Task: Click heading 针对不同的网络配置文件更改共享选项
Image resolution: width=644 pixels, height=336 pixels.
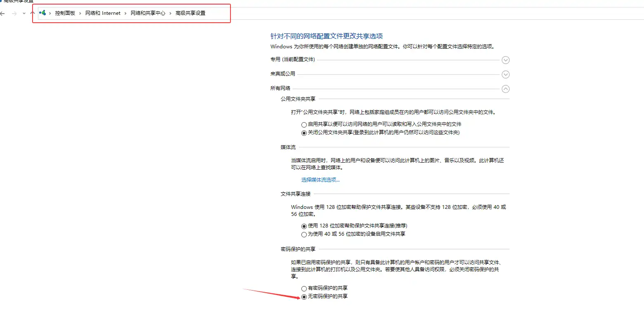Action: (327, 36)
